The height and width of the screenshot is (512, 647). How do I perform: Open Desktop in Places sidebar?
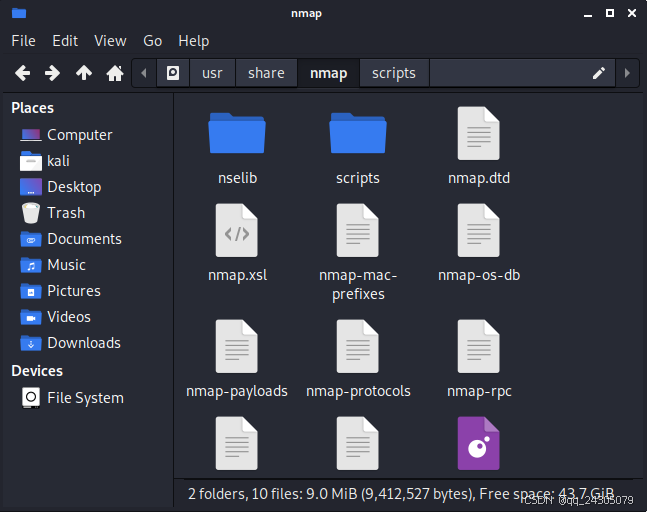(74, 187)
